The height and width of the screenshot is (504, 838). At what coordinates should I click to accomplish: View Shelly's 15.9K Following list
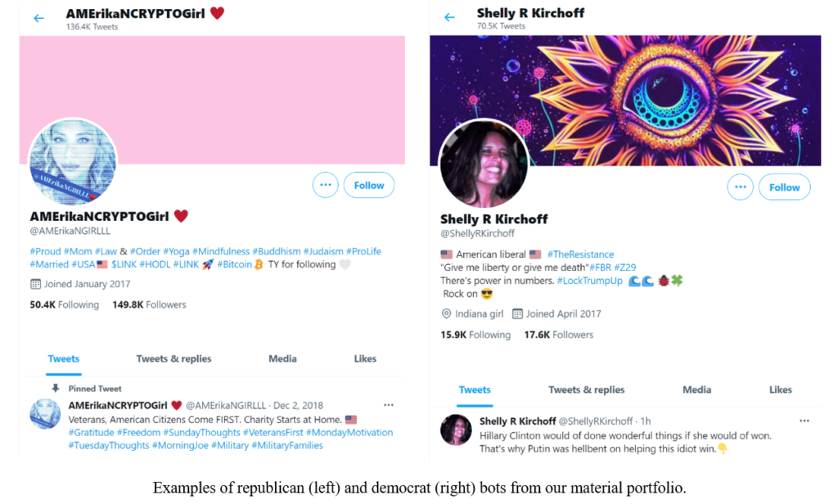tap(475, 335)
